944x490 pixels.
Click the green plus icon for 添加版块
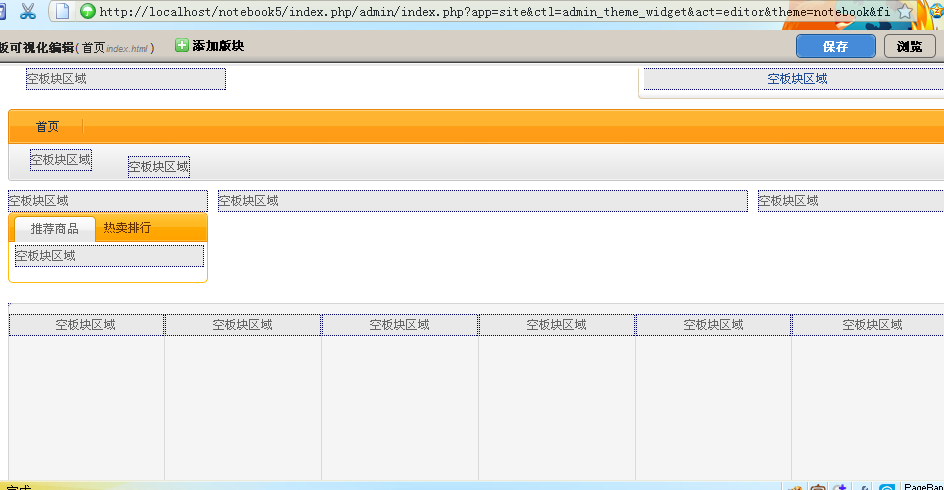coord(182,46)
